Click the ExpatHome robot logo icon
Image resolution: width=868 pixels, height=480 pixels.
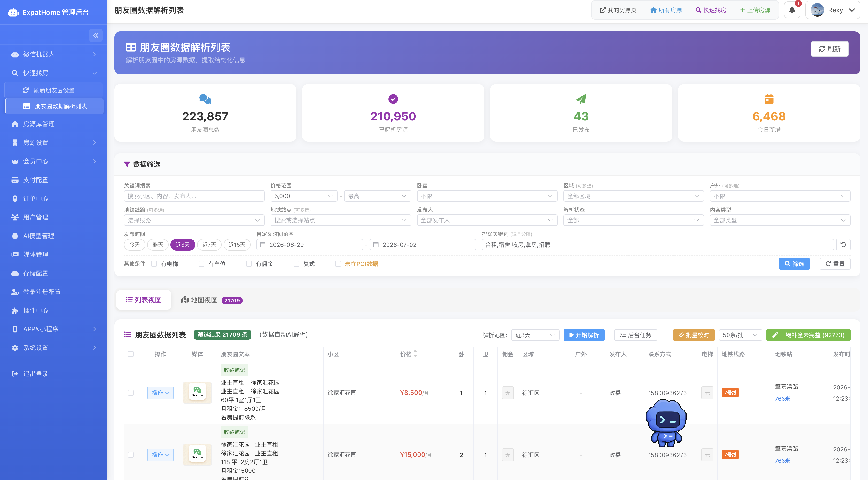pos(13,12)
